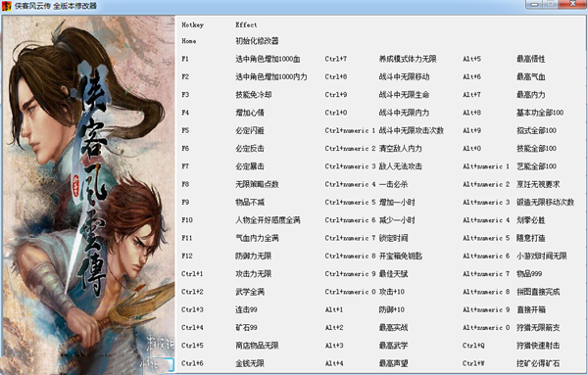Select "战斗中无限攻击次数" text

[x=412, y=130]
